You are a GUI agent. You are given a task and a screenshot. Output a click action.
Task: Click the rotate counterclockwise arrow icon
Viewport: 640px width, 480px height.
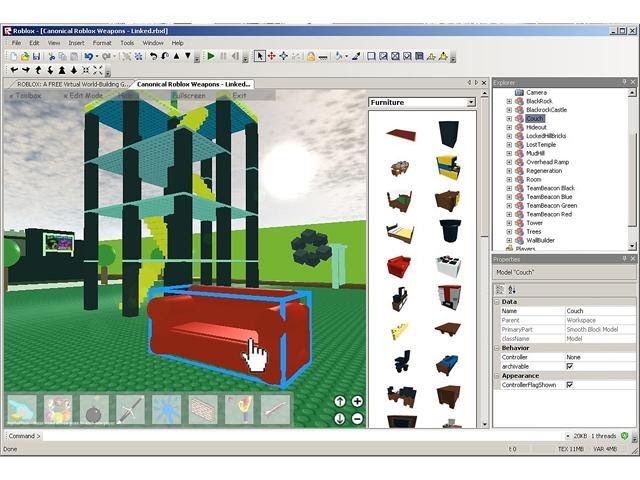(x=153, y=56)
